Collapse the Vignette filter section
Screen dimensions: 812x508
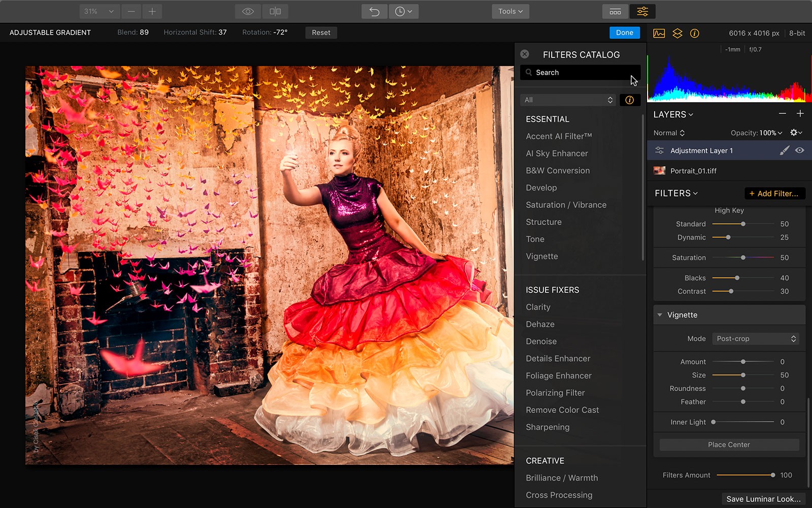pos(660,315)
